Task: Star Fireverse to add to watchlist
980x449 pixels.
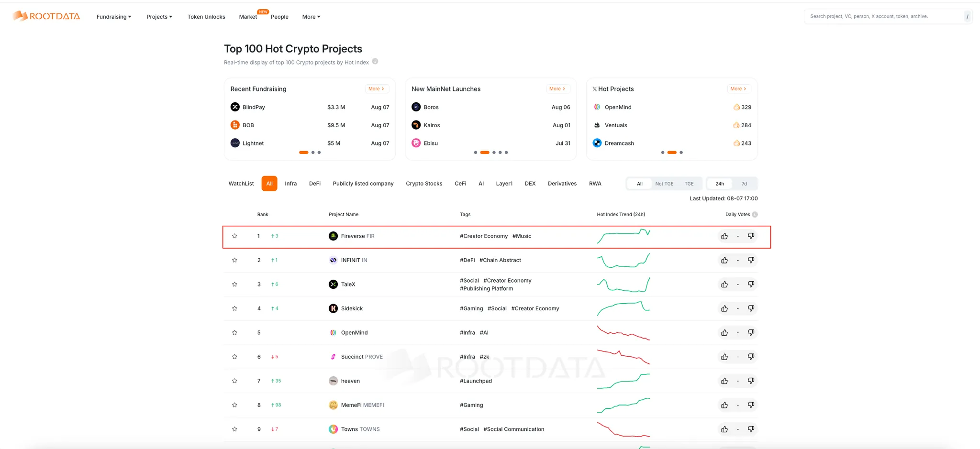Action: (x=234, y=236)
